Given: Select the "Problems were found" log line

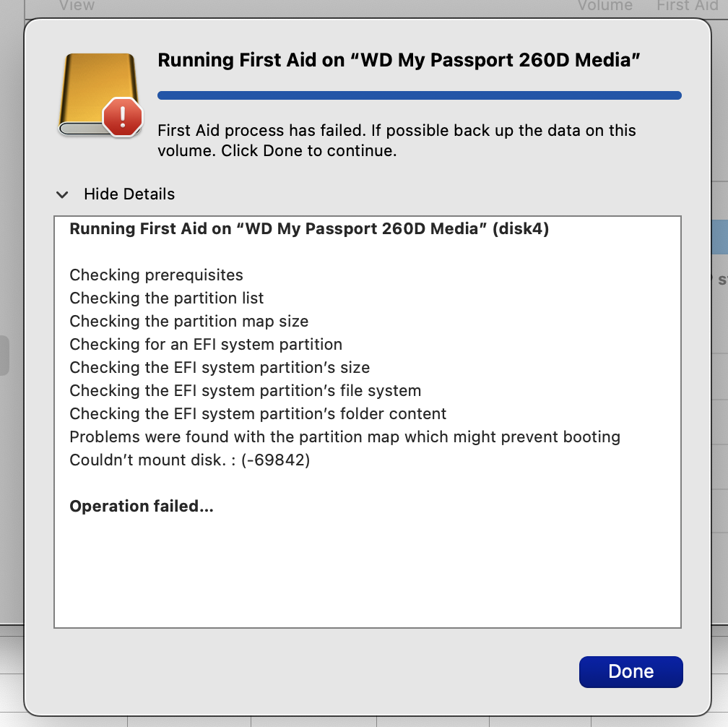Looking at the screenshot, I should point(345,437).
